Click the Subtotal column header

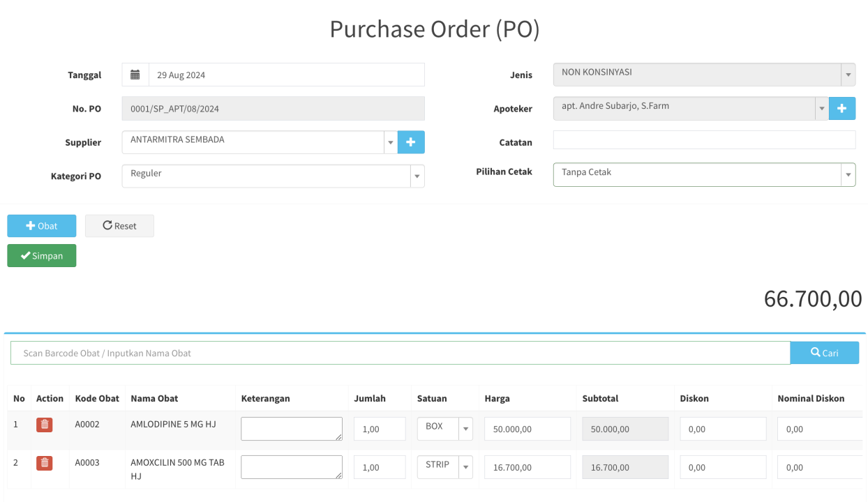[600, 399]
